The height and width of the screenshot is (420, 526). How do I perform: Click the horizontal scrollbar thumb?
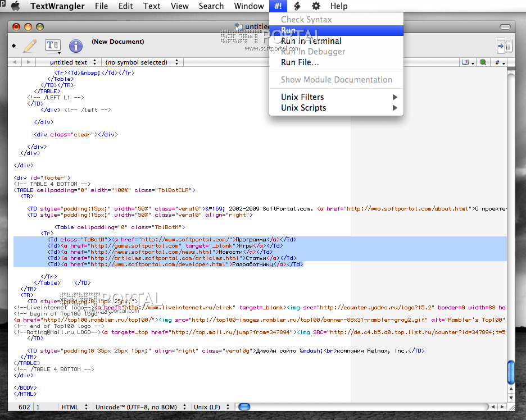coord(244,407)
